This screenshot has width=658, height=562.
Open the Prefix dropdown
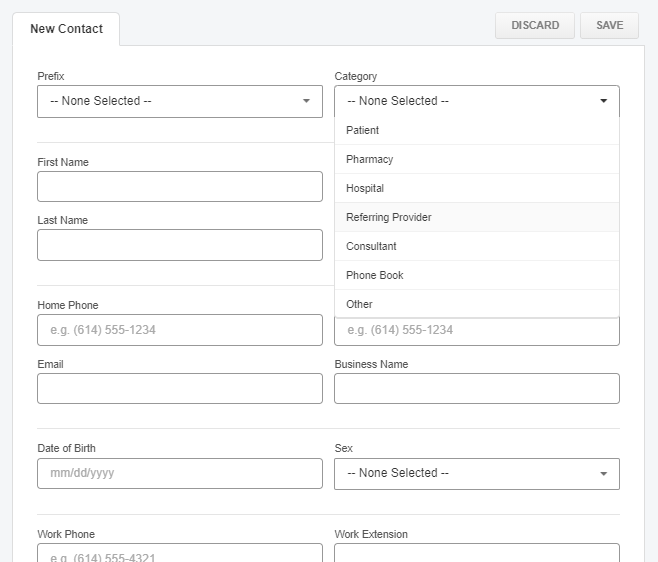click(179, 101)
